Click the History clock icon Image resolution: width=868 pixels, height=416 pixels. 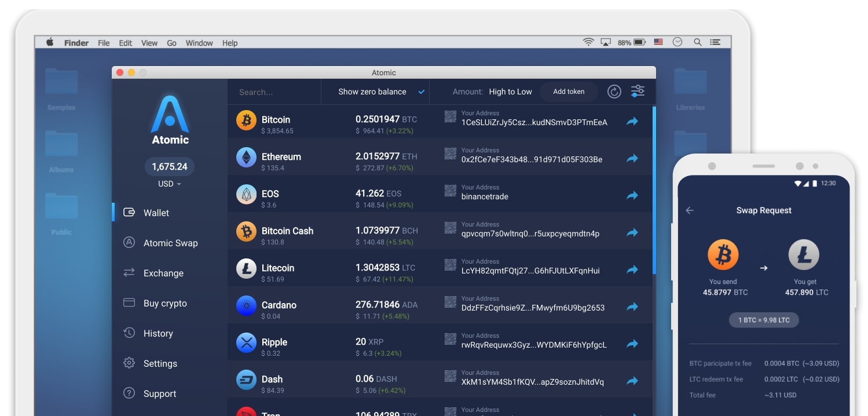[129, 333]
